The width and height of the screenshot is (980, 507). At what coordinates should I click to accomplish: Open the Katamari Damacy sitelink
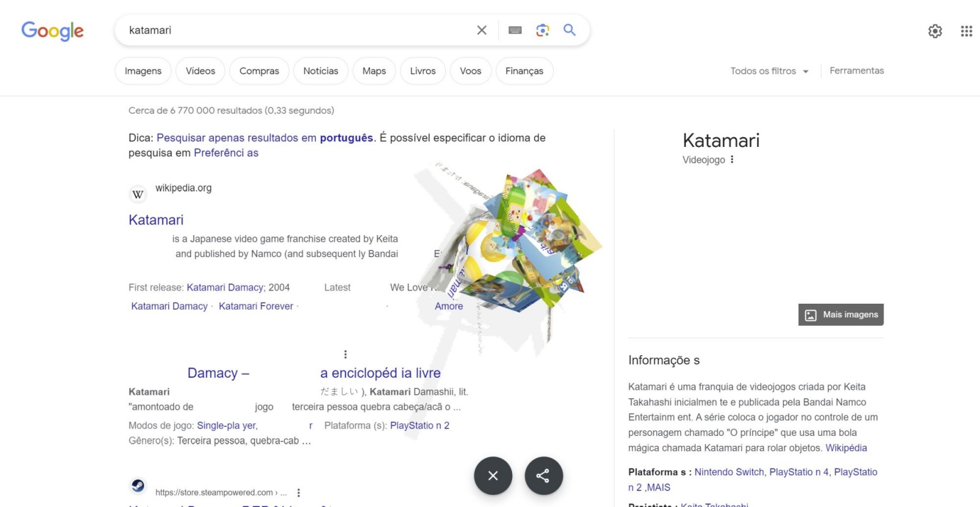tap(170, 306)
